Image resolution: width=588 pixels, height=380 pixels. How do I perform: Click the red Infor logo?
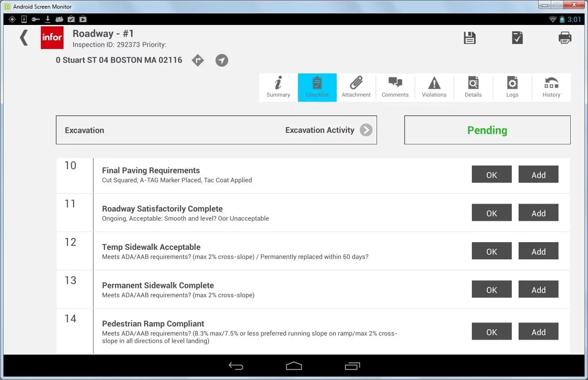pos(52,37)
